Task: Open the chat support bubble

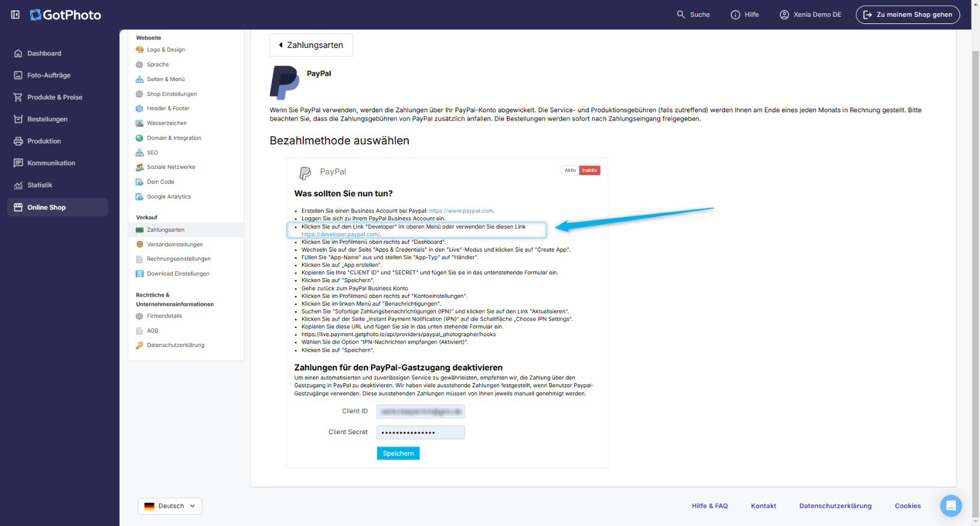Action: point(951,506)
